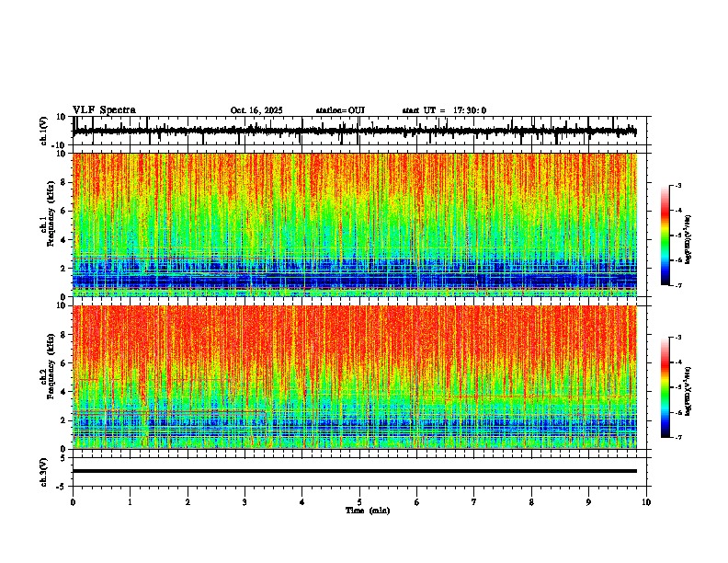
Task: Click the ch.2 spectrogram panel
Action: tap(355, 377)
